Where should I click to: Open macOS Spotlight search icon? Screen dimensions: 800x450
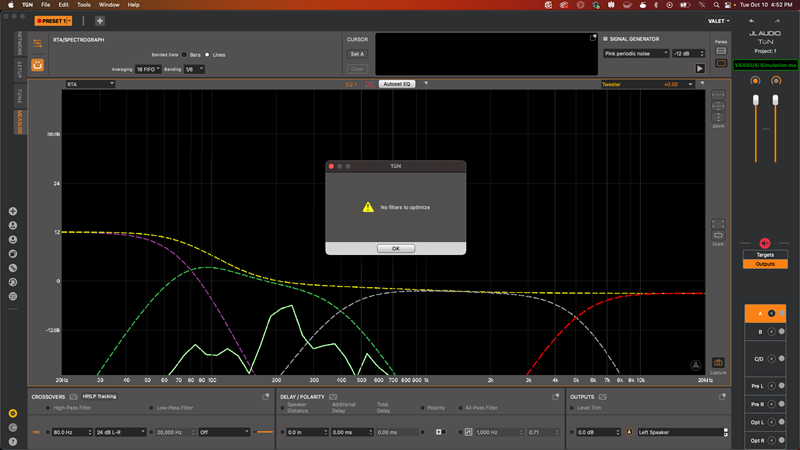click(716, 5)
